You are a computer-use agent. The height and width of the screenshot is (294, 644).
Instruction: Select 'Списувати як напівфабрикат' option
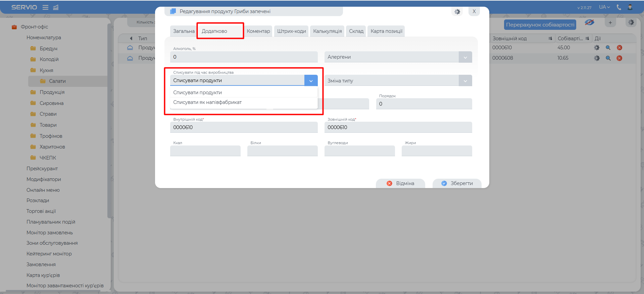pos(207,102)
